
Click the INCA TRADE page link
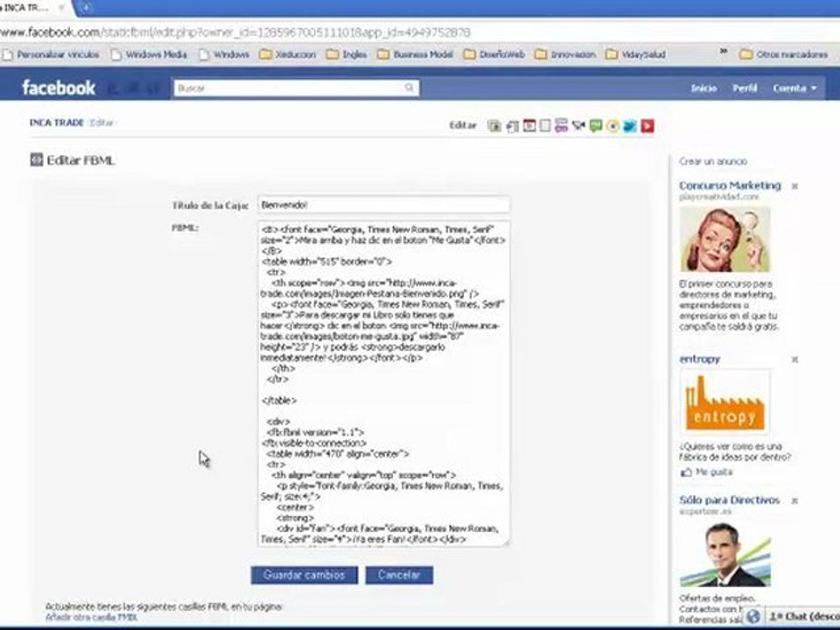57,122
